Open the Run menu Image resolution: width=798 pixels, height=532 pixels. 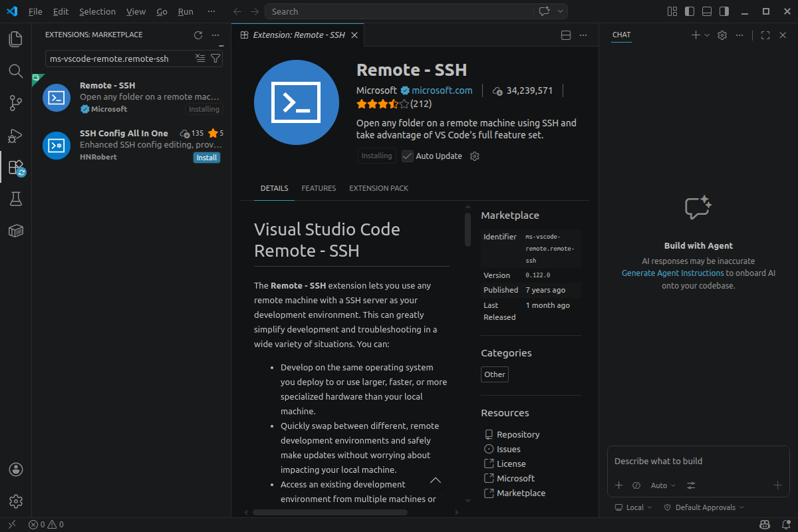click(186, 11)
